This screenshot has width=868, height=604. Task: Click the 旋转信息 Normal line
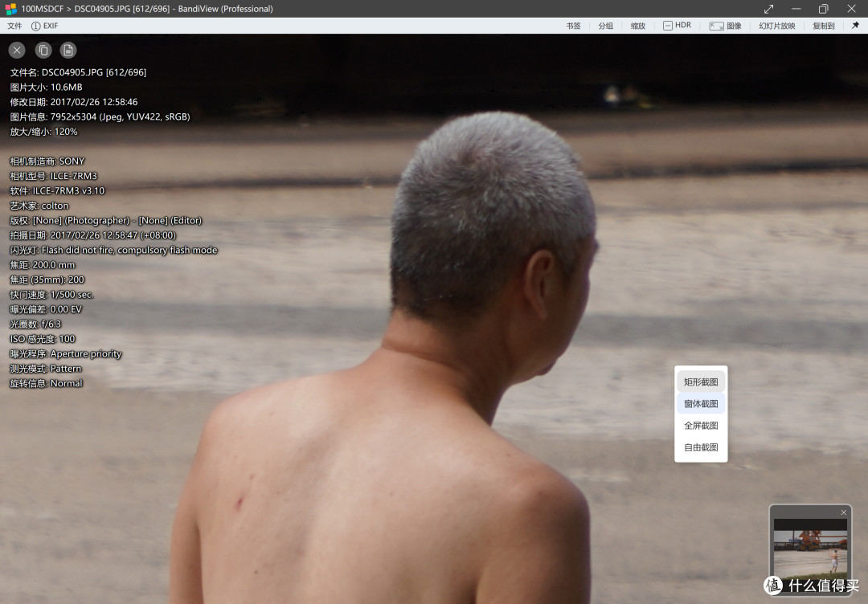[x=46, y=383]
